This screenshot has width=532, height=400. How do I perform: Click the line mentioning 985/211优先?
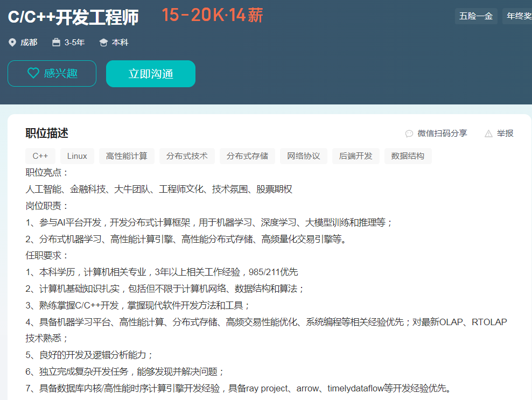162,272
